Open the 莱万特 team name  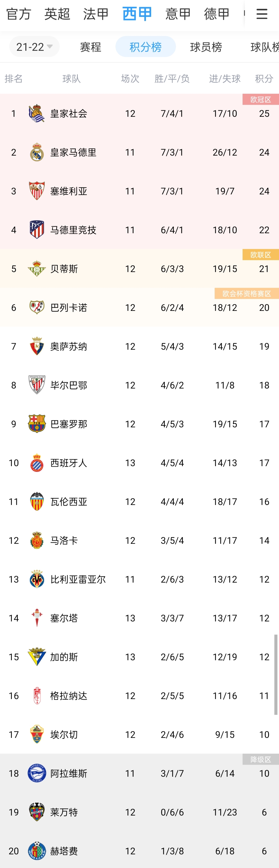tap(64, 812)
